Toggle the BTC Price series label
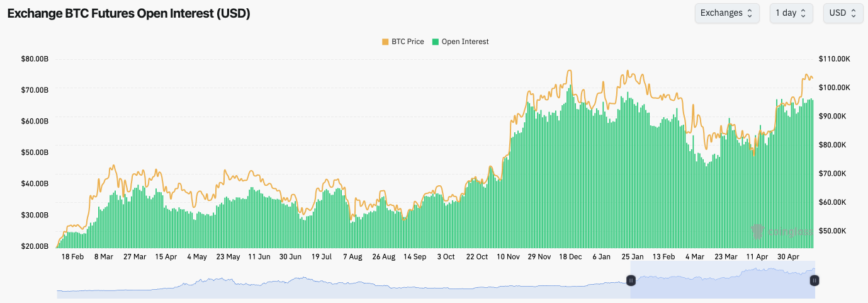 (408, 42)
